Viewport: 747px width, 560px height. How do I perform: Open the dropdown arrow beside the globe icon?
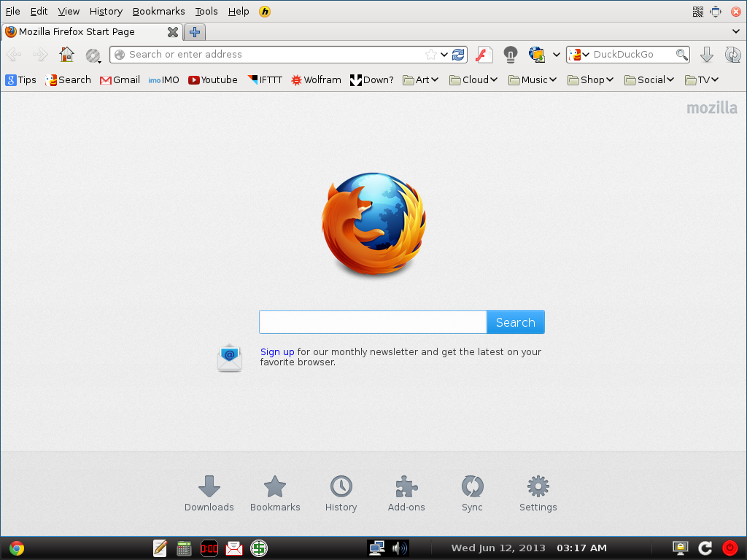coord(556,55)
